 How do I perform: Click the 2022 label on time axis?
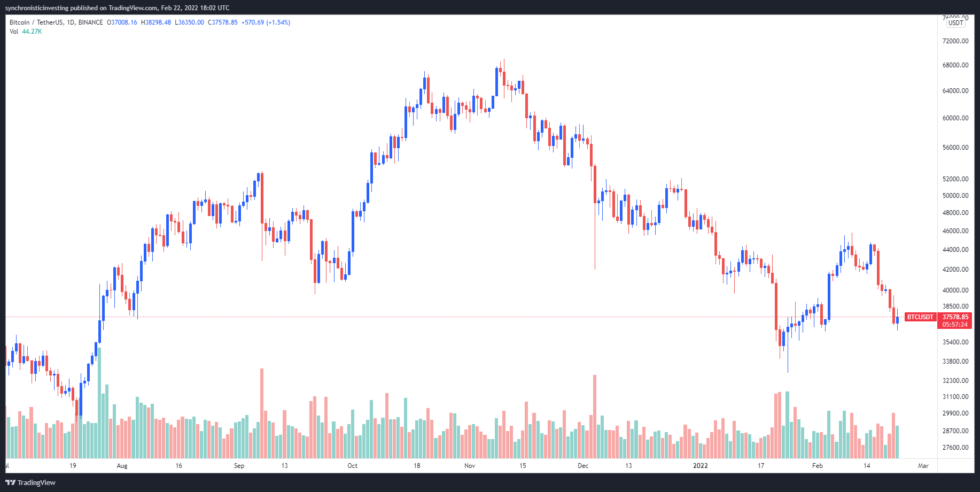coord(700,466)
